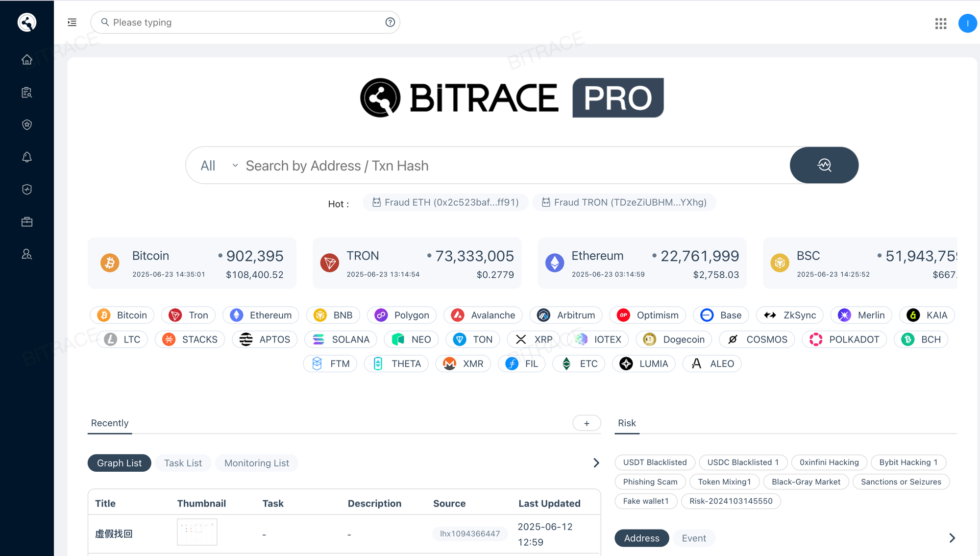Click the home icon in sidebar
The image size is (980, 556).
27,60
